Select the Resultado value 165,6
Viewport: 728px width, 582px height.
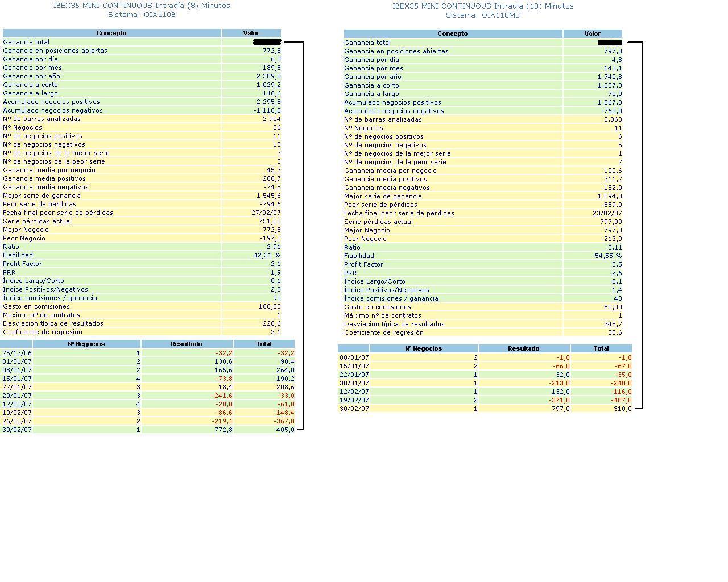click(224, 370)
